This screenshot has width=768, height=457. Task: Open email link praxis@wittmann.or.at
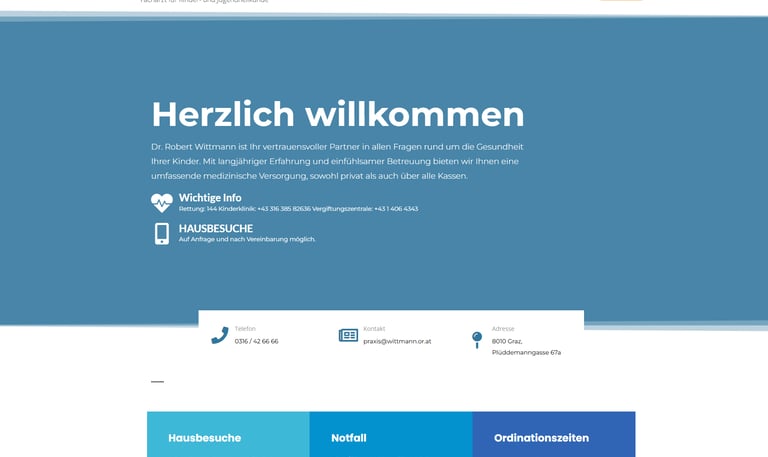click(397, 341)
